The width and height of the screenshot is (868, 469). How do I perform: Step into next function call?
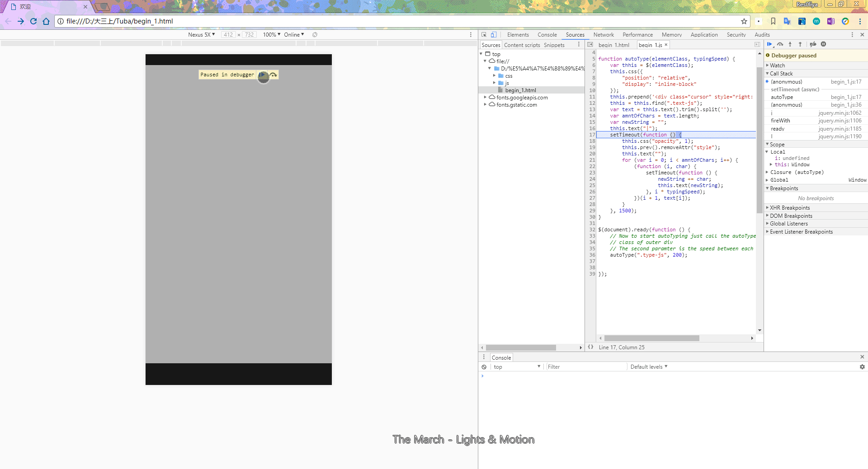790,44
